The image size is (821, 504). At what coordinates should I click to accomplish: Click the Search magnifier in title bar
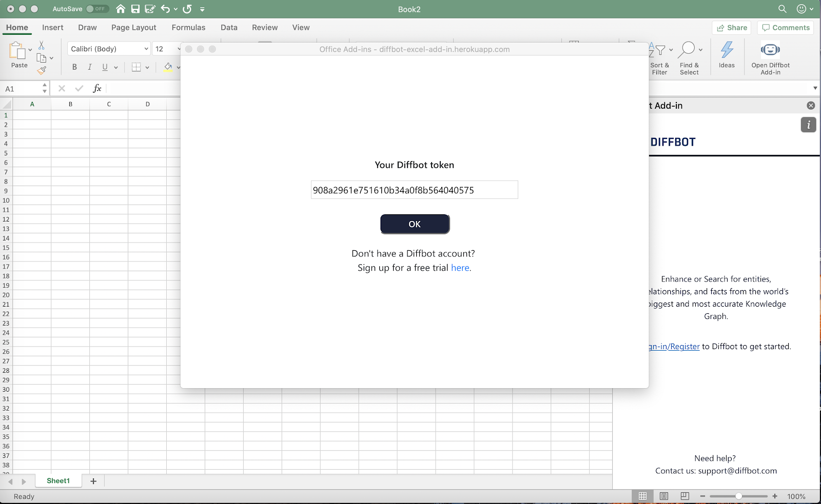point(783,9)
